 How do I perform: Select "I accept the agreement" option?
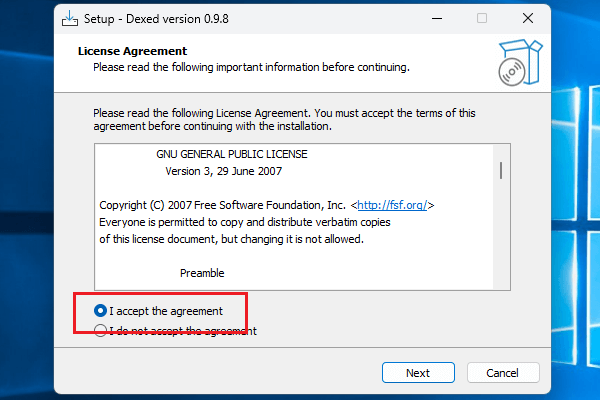pos(101,311)
